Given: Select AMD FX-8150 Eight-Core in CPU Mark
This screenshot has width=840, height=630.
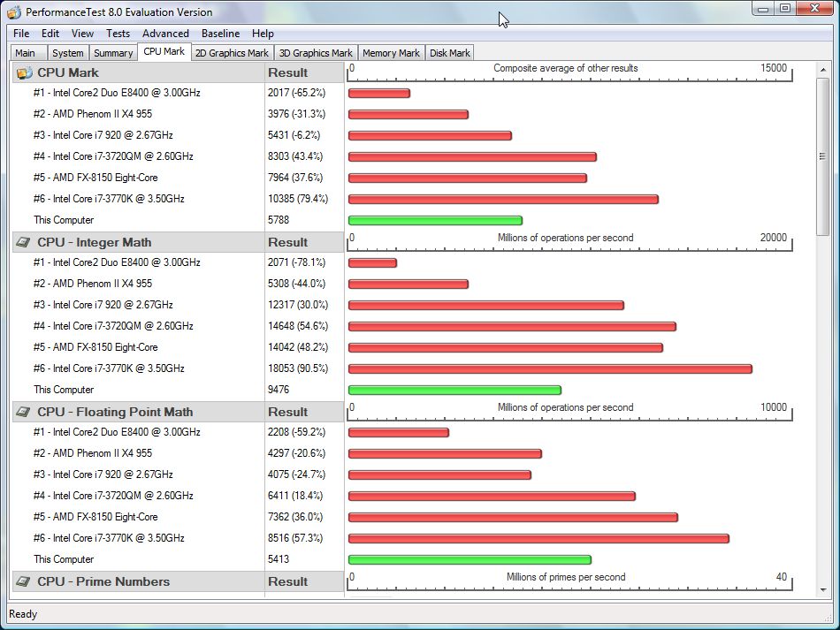Looking at the screenshot, I should (x=95, y=178).
